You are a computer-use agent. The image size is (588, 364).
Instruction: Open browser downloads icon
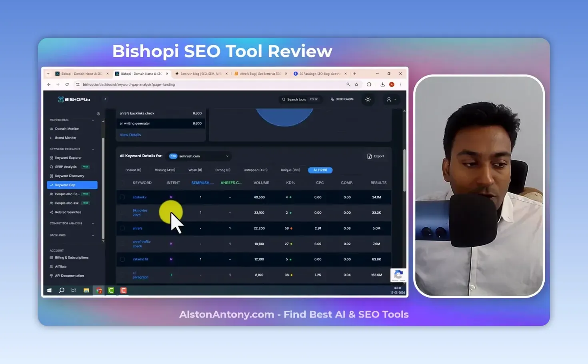click(x=382, y=84)
